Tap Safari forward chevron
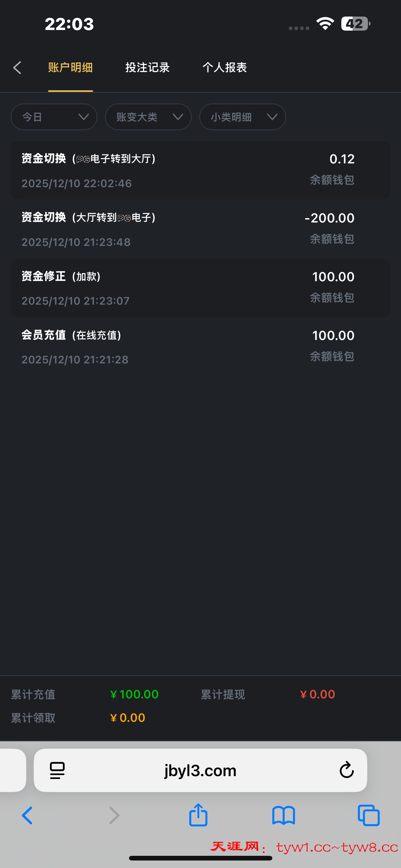The width and height of the screenshot is (401, 868). coord(114,816)
